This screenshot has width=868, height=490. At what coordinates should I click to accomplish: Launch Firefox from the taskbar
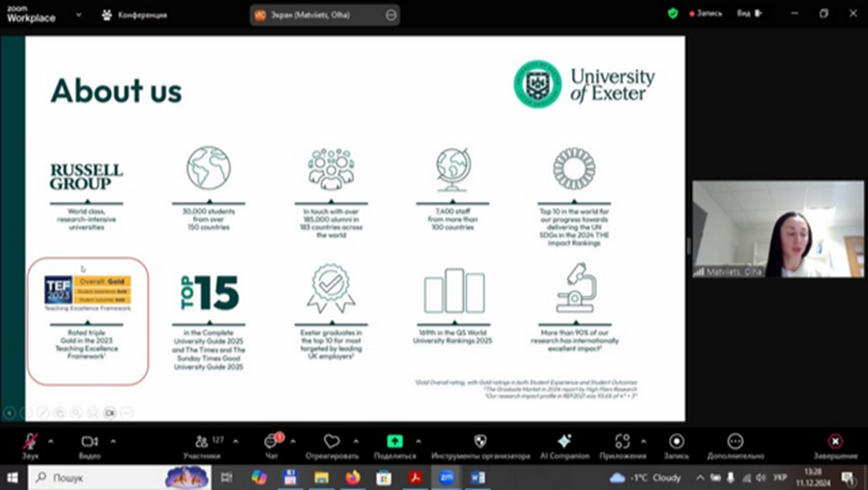coord(353,478)
